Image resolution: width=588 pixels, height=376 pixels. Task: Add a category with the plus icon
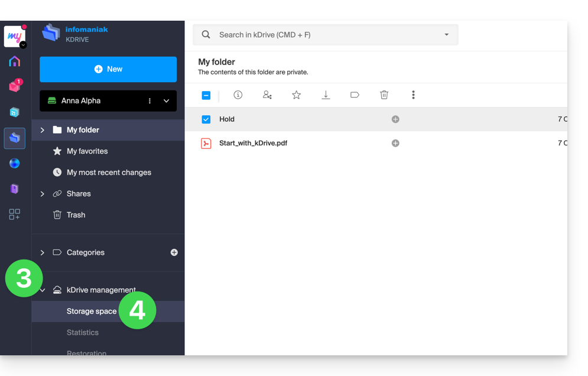174,252
